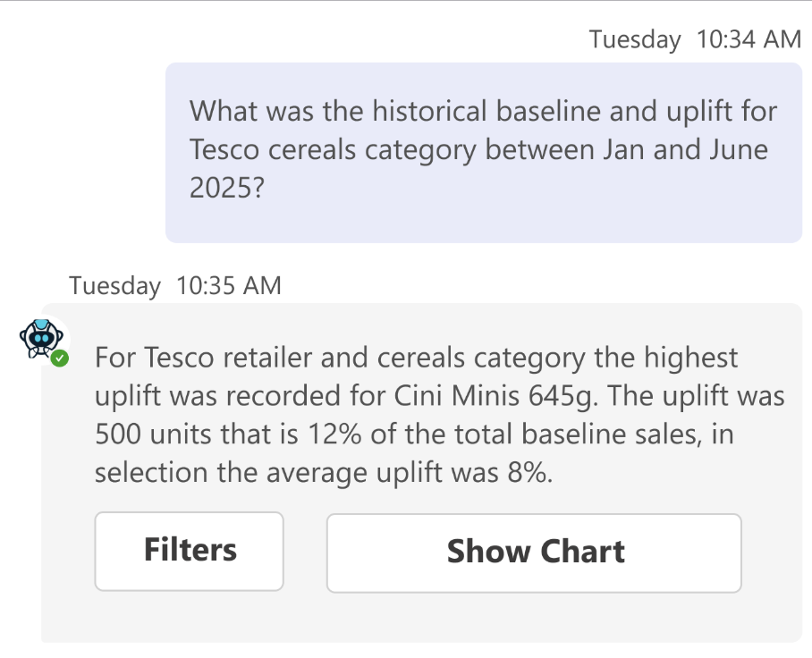Click 'Tesco cereals category' in the question
Screen dimensions: 812x658
pyautogui.click(x=333, y=149)
